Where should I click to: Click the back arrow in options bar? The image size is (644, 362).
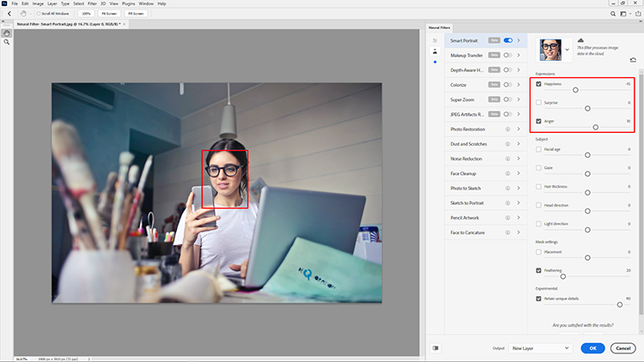coord(9,14)
